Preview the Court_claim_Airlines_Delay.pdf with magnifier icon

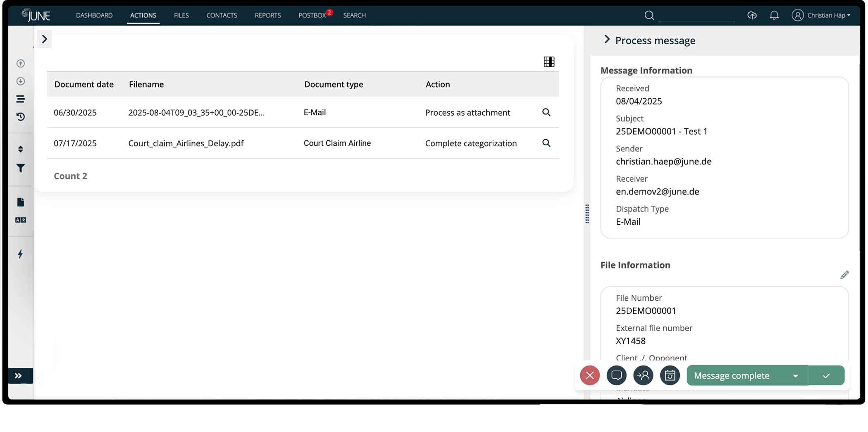[x=546, y=143]
